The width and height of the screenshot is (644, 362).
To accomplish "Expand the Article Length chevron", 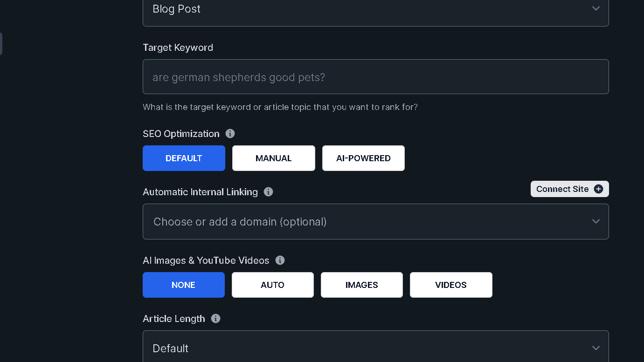I will (596, 348).
